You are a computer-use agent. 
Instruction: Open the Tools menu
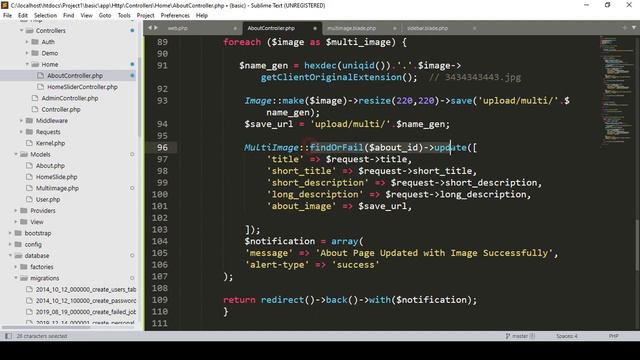click(124, 16)
